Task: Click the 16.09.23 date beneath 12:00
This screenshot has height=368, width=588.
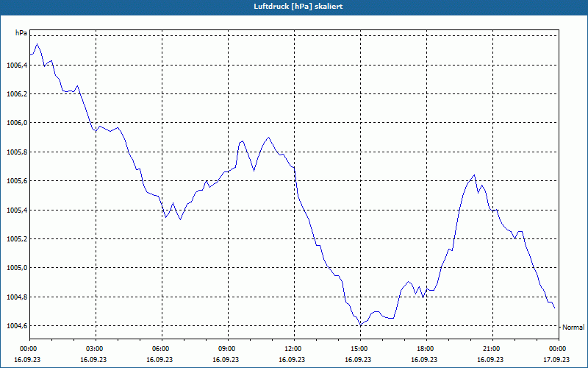Action: tap(292, 359)
